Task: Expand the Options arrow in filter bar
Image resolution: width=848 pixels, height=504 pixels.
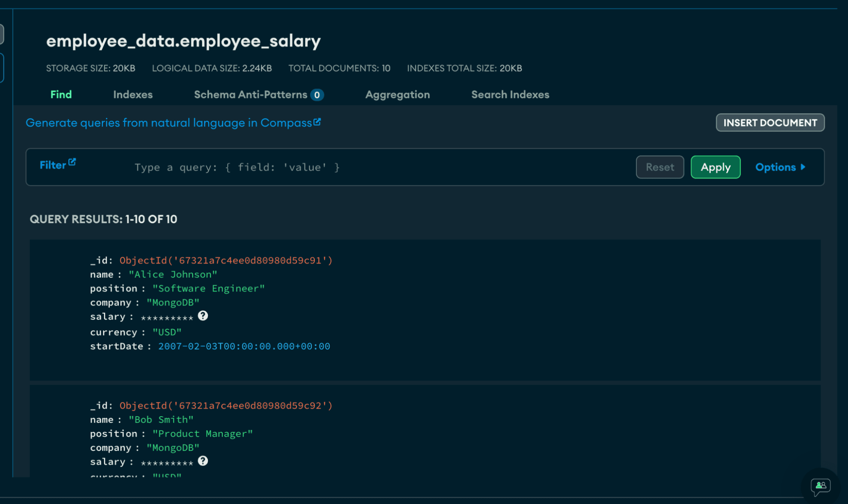Action: (803, 167)
